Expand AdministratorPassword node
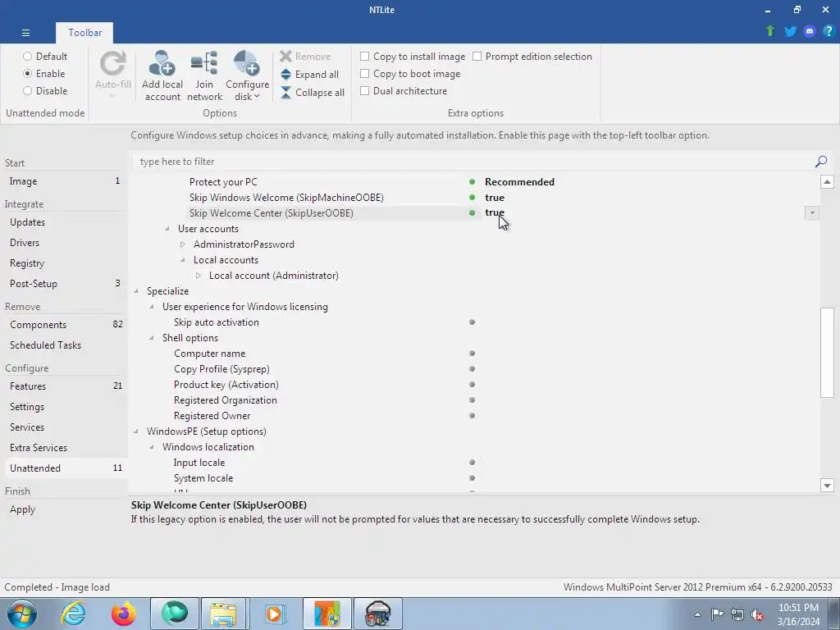 tap(183, 244)
